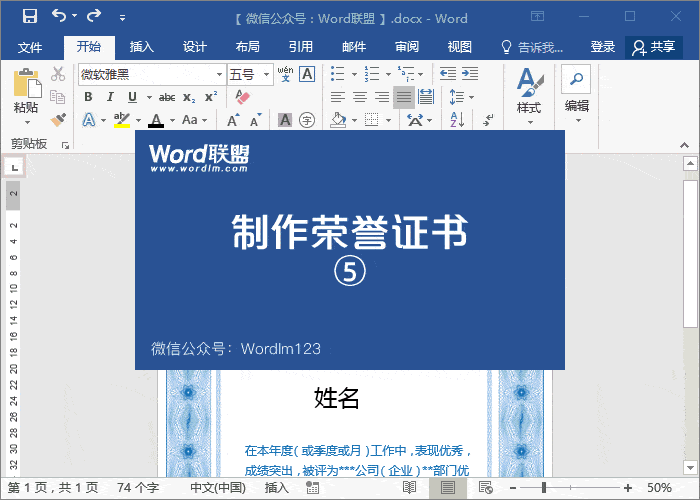
Task: Open the highlight color dropdown arrow
Action: click(138, 121)
